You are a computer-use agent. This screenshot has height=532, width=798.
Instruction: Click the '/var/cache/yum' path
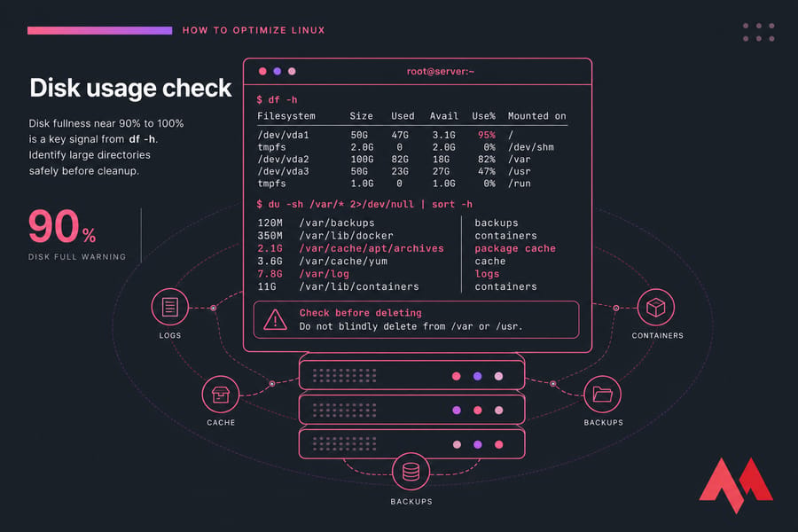[343, 262]
